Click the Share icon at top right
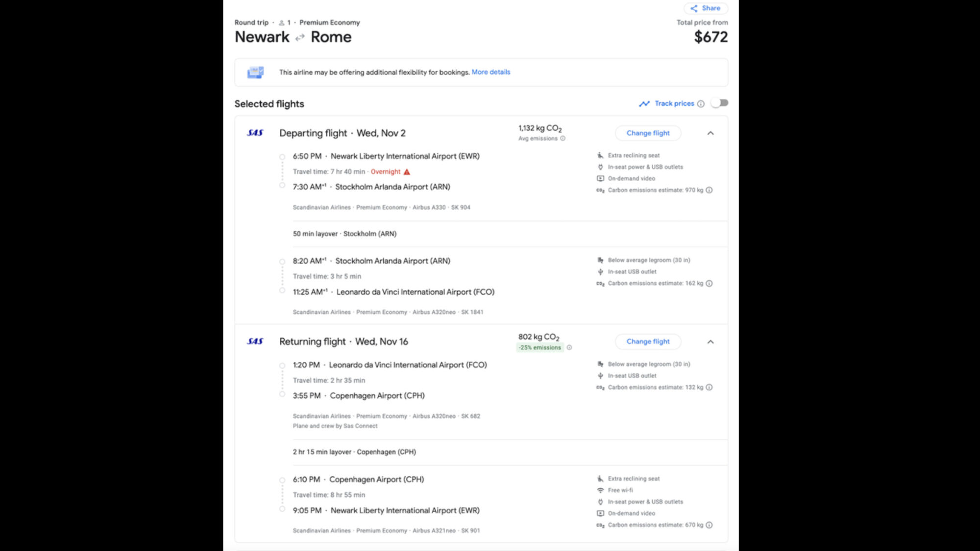This screenshot has height=551, width=980. click(694, 8)
